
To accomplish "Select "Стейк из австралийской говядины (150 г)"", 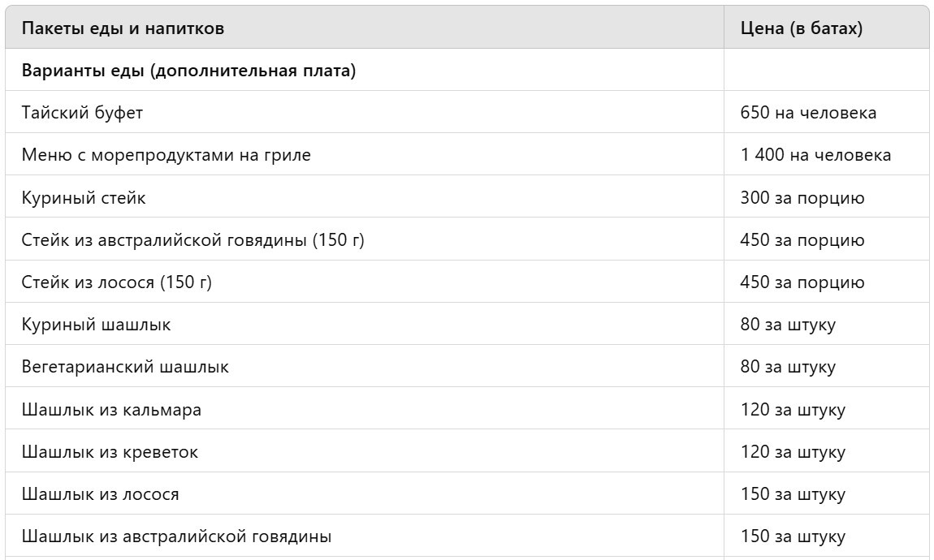I will pos(192,240).
